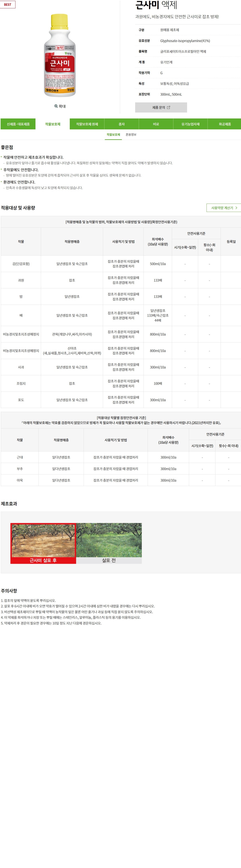Click the 과원 crop cell
Viewport: 241px width, 868px height.
point(21,280)
